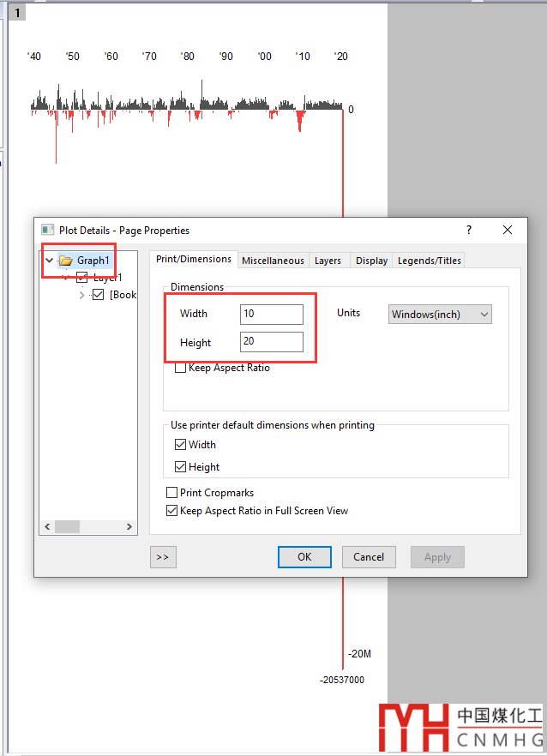The image size is (547, 756).
Task: Enable Print Cropmarks checkbox
Action: click(x=171, y=492)
